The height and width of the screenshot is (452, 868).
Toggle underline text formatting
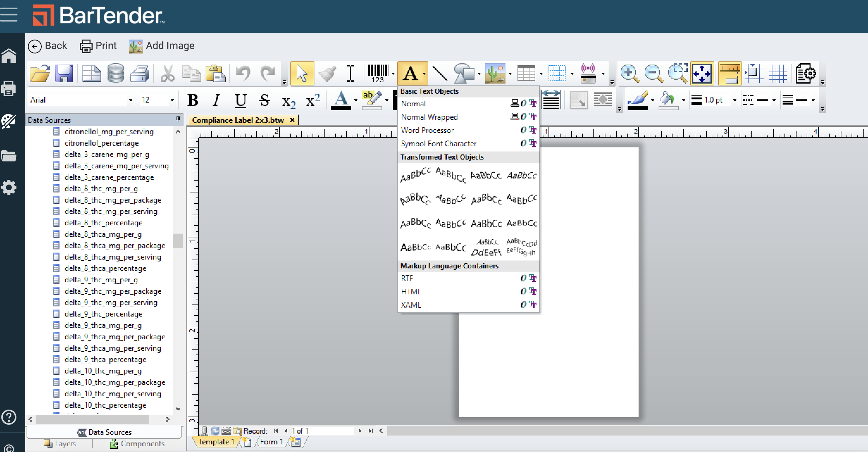click(240, 100)
